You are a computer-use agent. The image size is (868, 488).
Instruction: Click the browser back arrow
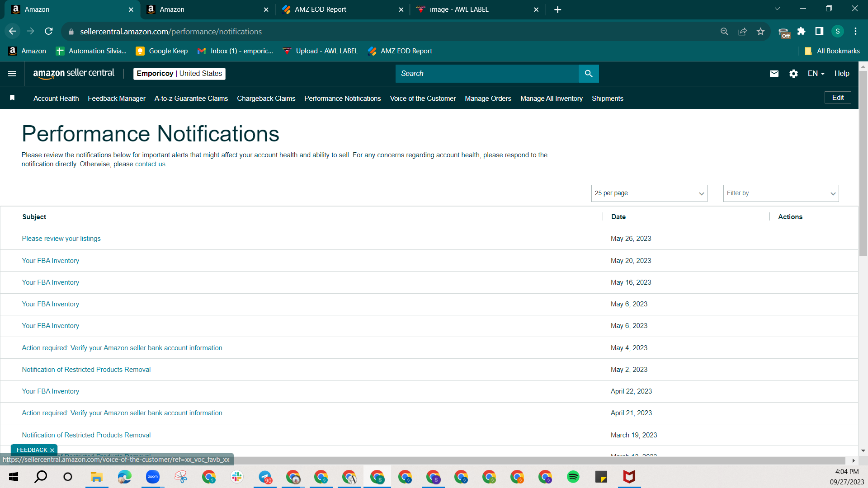[13, 31]
